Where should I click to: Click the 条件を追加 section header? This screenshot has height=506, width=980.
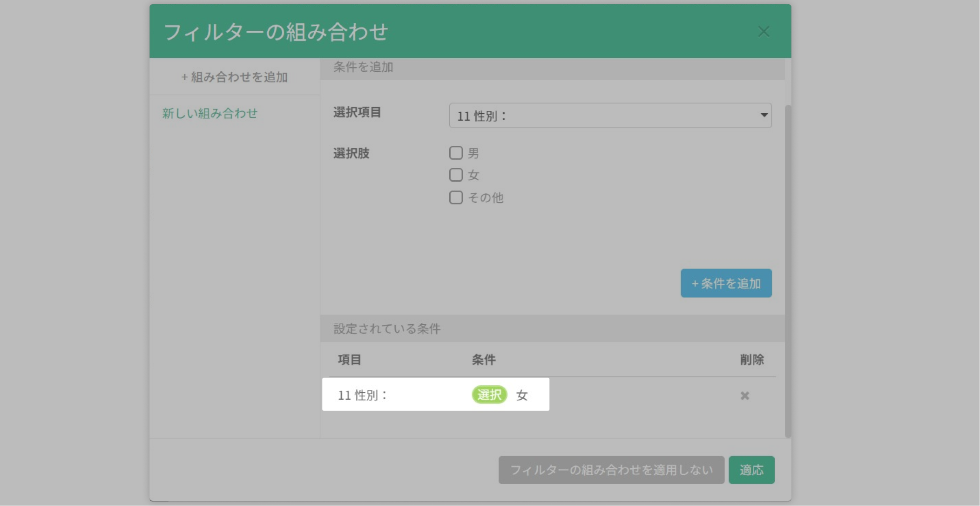pos(552,68)
